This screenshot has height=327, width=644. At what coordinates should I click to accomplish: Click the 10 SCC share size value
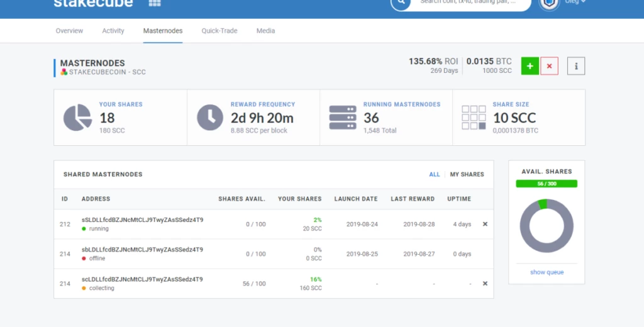514,118
